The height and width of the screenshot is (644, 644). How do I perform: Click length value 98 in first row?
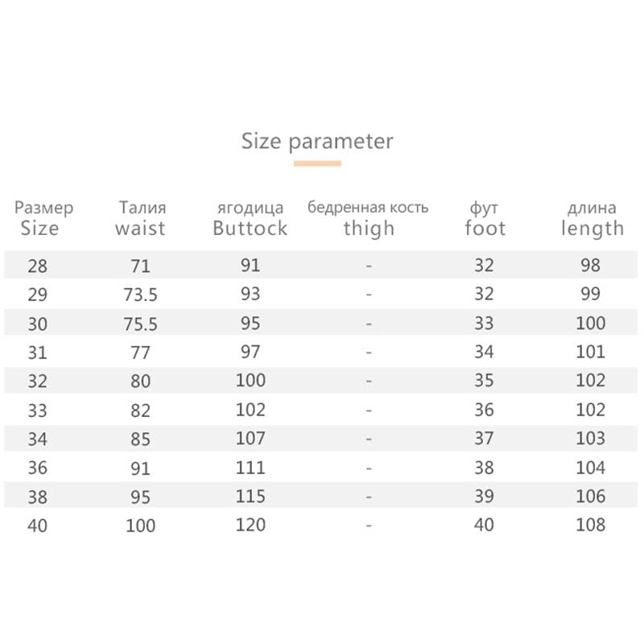[x=590, y=266]
